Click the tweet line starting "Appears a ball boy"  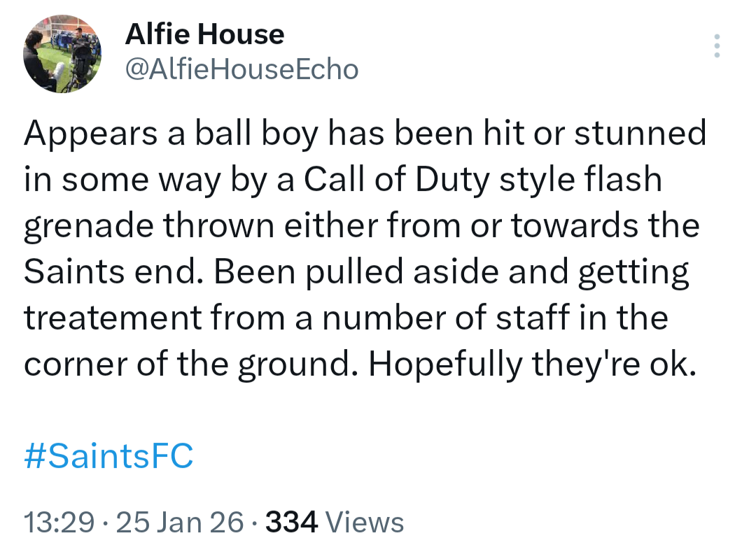click(x=364, y=134)
